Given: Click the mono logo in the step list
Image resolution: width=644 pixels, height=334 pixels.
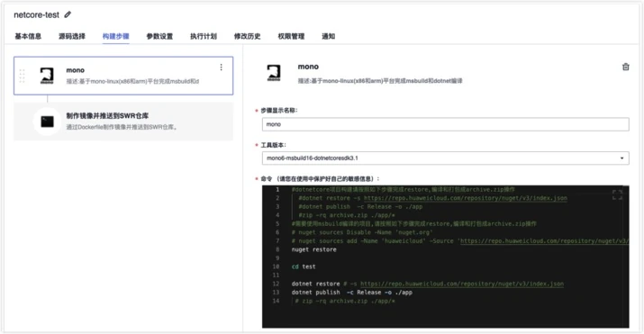Looking at the screenshot, I should [x=47, y=76].
